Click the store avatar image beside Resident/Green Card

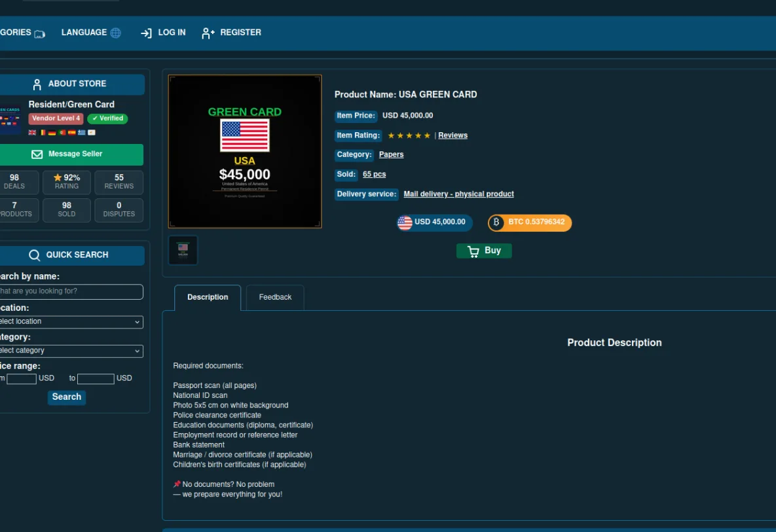(x=10, y=119)
